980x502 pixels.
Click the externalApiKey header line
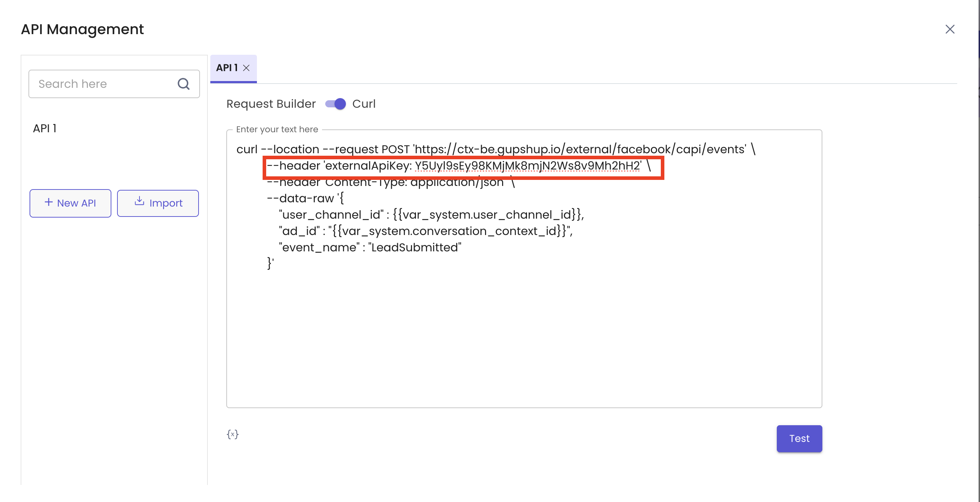pos(459,166)
